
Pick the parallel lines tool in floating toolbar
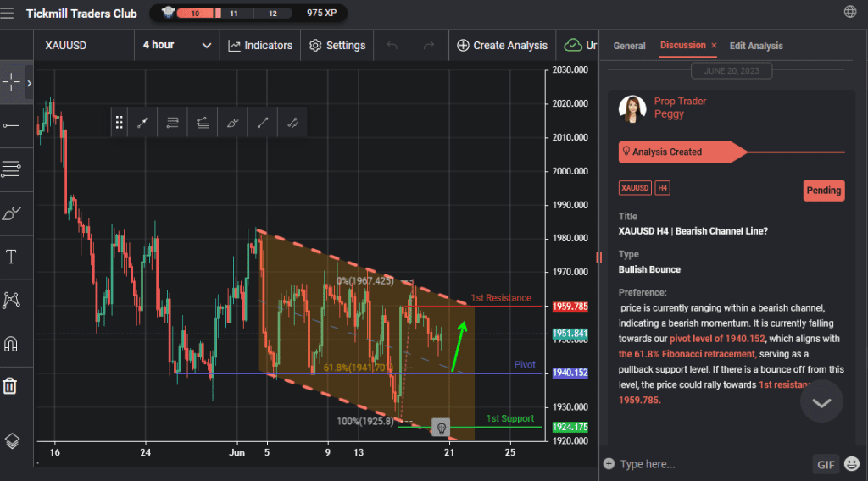tap(173, 123)
